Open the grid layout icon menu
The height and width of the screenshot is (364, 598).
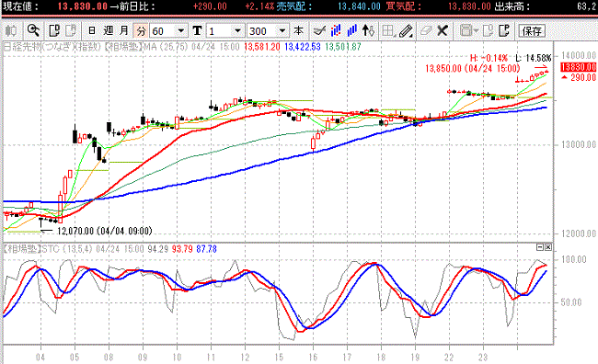tap(388, 30)
